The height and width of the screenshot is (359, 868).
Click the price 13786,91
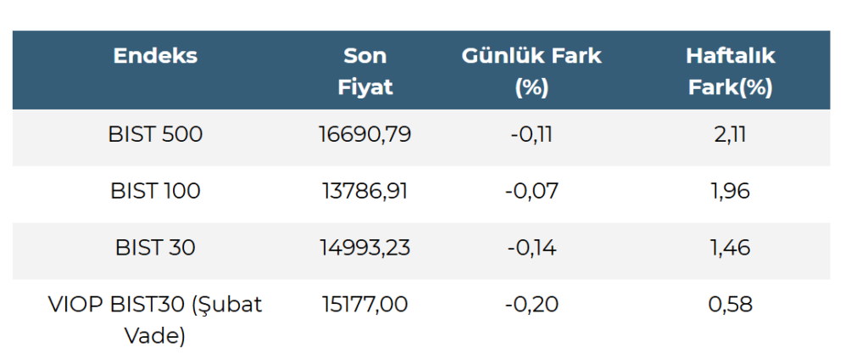tap(365, 191)
